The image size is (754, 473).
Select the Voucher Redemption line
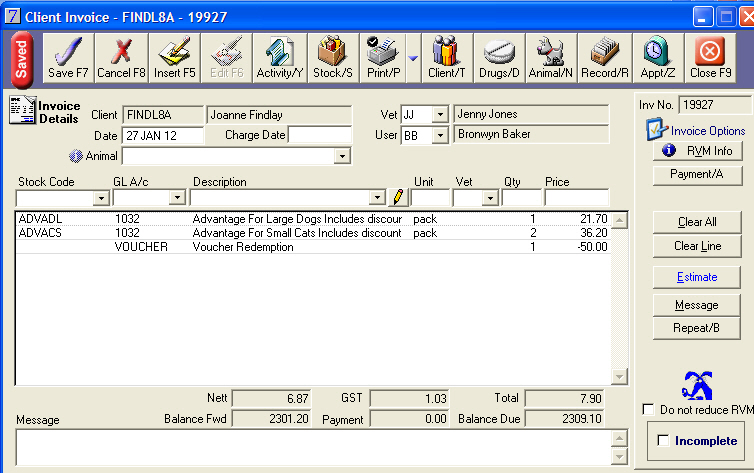(314, 247)
